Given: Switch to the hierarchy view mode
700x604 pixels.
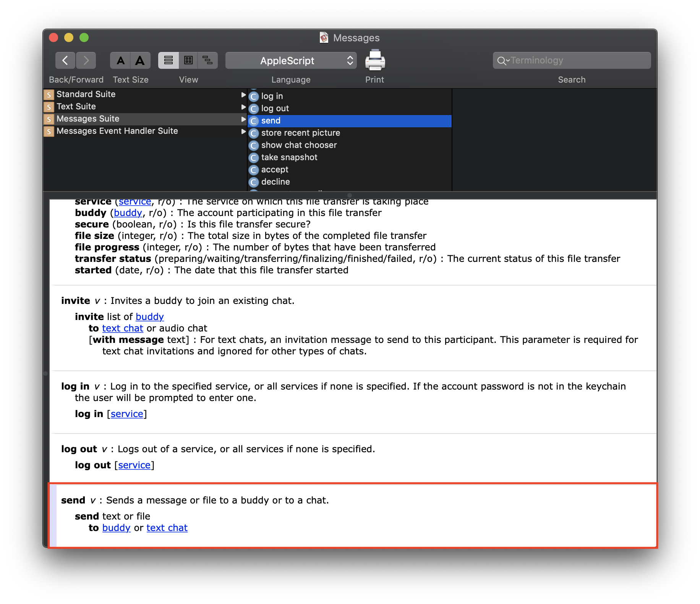Looking at the screenshot, I should pos(208,60).
